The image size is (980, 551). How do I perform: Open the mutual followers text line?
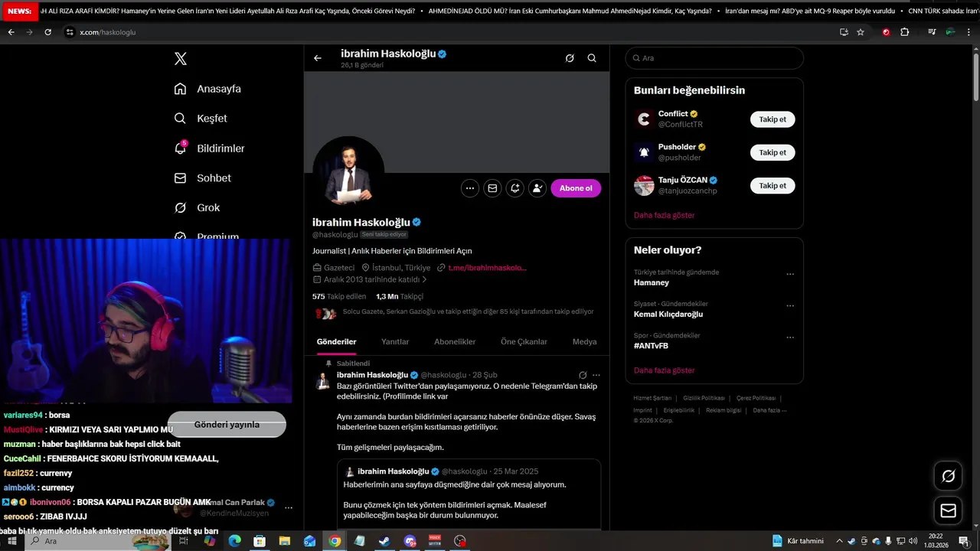click(x=468, y=311)
